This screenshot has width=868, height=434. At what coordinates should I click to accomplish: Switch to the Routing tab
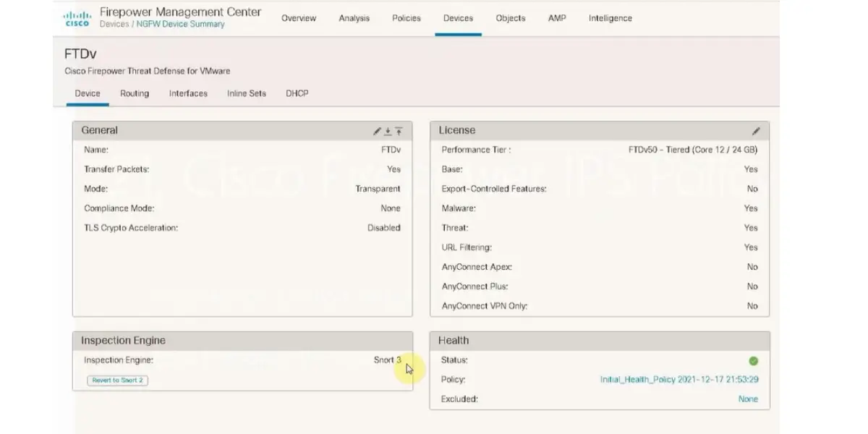(135, 93)
